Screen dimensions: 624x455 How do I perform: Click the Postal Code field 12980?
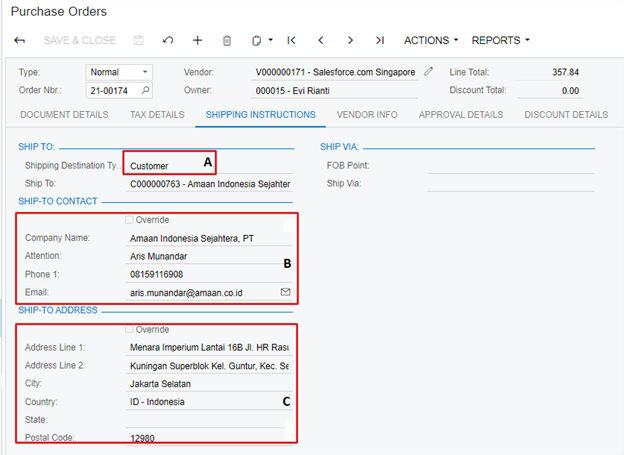[x=209, y=438]
